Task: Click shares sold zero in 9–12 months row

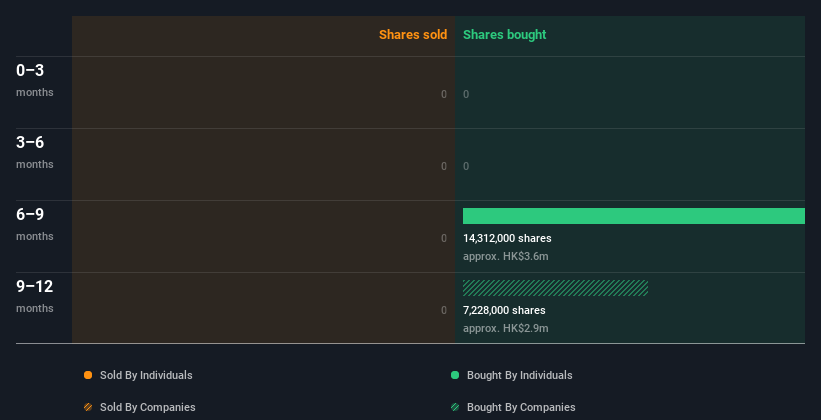Action: tap(444, 310)
